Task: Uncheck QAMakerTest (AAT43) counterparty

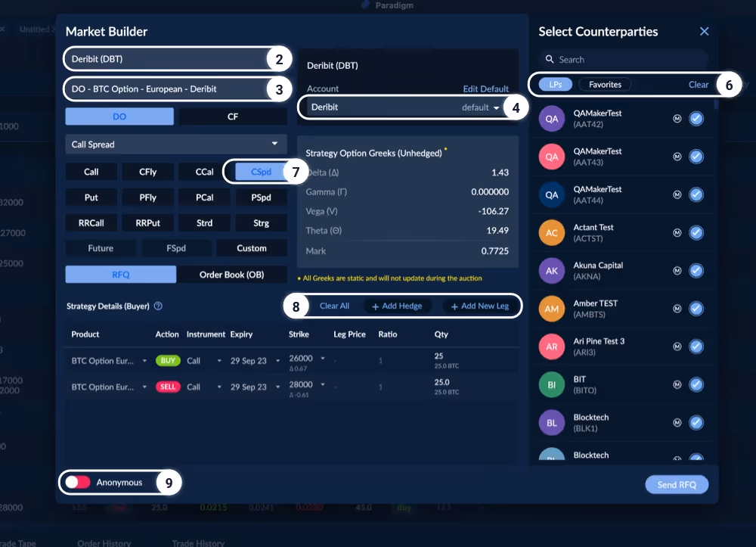Action: pos(696,157)
